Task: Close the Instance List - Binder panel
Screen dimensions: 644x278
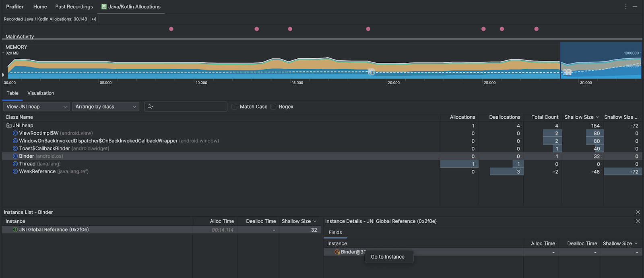Action: pos(638,212)
